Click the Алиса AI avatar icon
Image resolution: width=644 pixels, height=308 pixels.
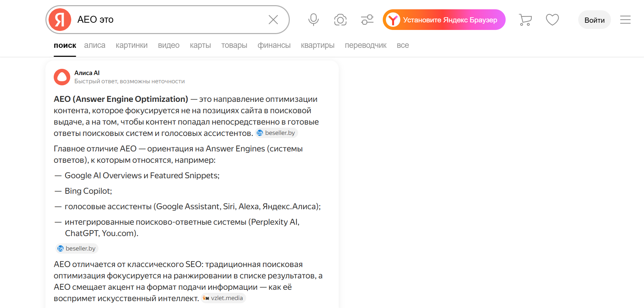pyautogui.click(x=62, y=77)
